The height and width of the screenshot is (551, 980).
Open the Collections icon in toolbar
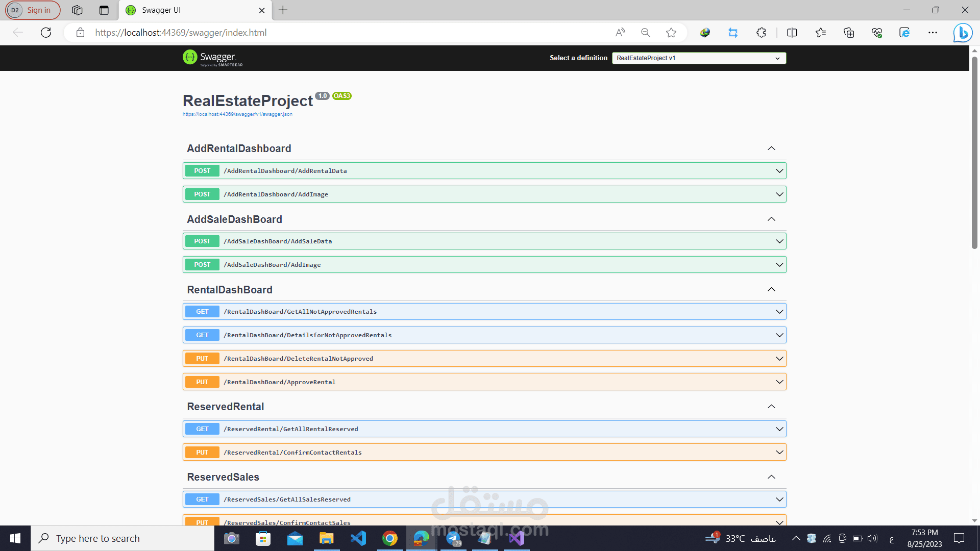coord(849,33)
